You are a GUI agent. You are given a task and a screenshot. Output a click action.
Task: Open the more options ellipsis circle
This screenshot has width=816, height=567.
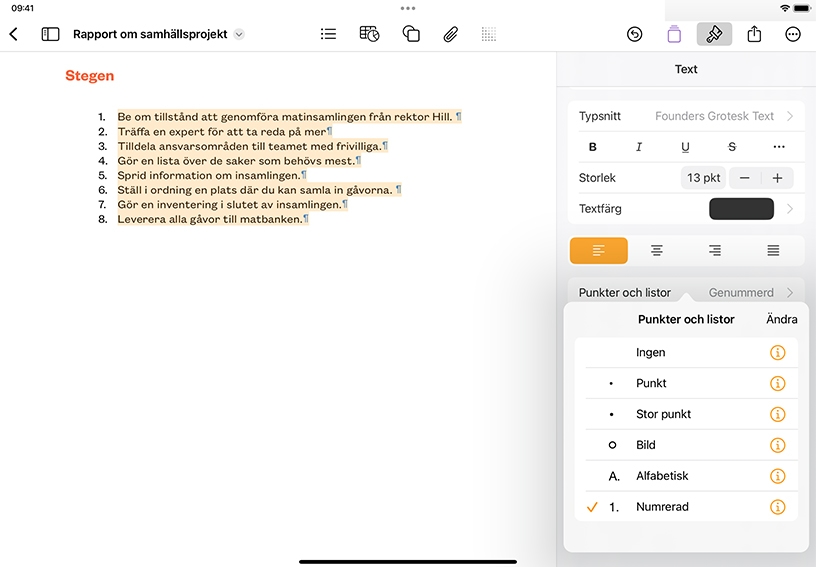pyautogui.click(x=793, y=34)
